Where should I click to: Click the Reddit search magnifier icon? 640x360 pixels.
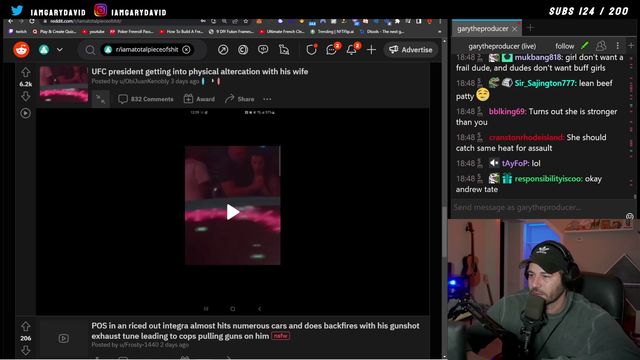pos(90,50)
